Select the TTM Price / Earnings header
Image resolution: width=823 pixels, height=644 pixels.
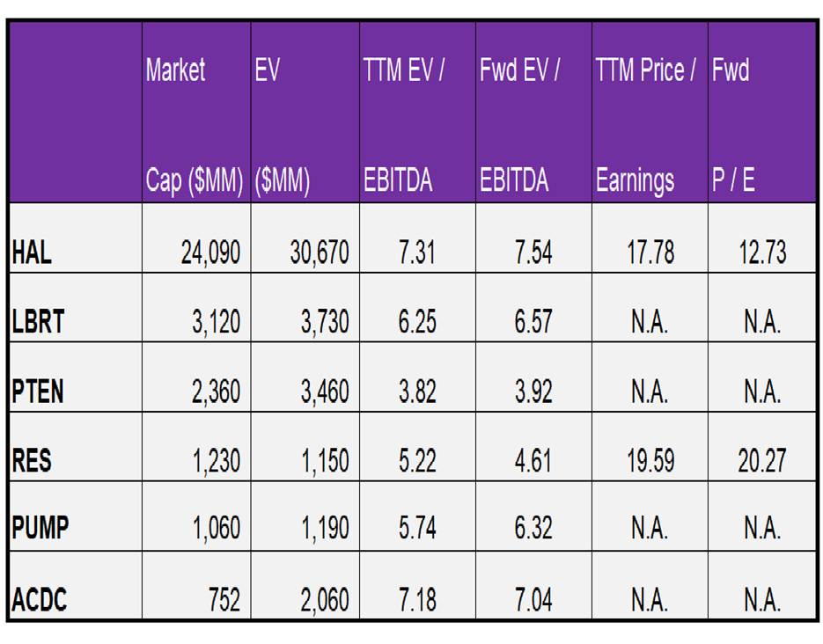click(646, 123)
